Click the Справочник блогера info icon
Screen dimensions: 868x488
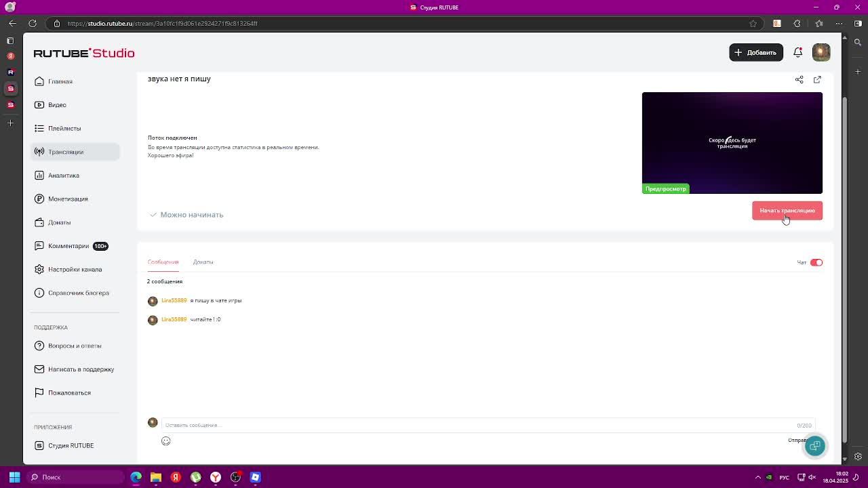(39, 293)
